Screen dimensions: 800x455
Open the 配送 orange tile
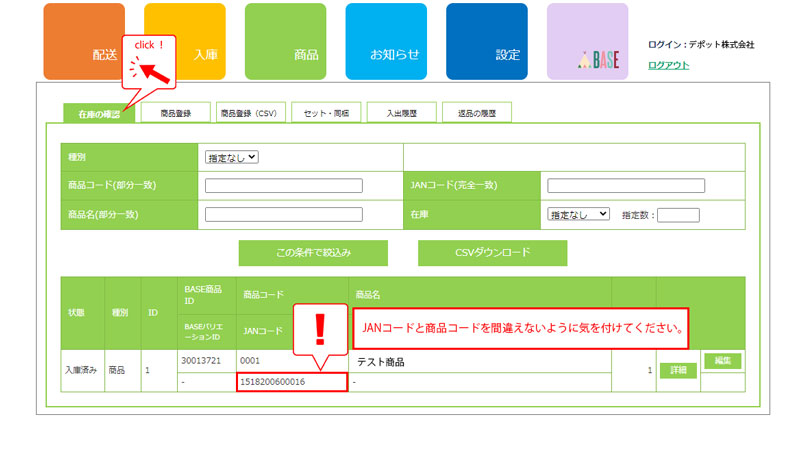point(84,42)
